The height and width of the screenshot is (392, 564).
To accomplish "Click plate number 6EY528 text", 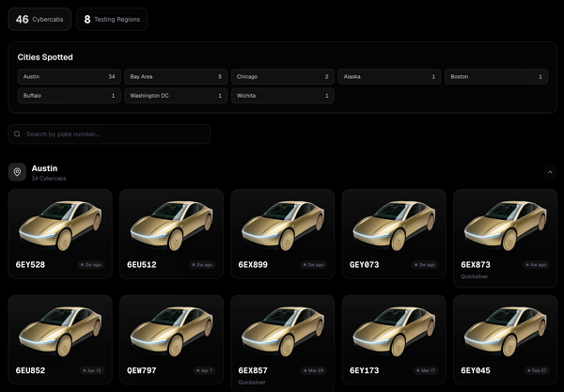I will coord(31,265).
